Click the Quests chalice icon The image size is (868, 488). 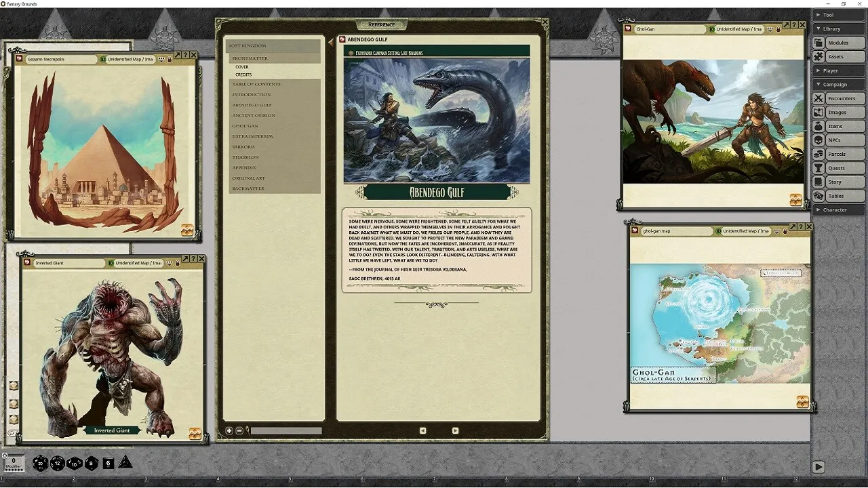pyautogui.click(x=818, y=168)
